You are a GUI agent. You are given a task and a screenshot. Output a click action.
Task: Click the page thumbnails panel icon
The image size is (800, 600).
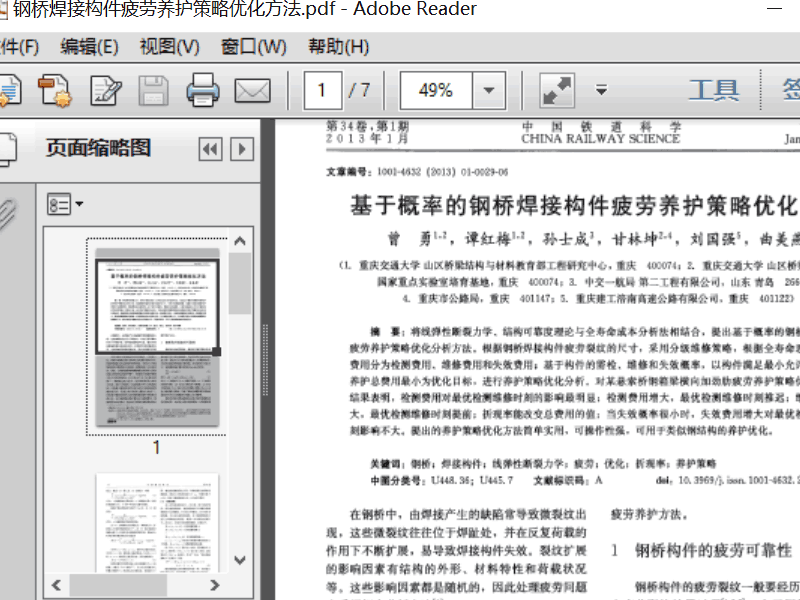click(7, 149)
